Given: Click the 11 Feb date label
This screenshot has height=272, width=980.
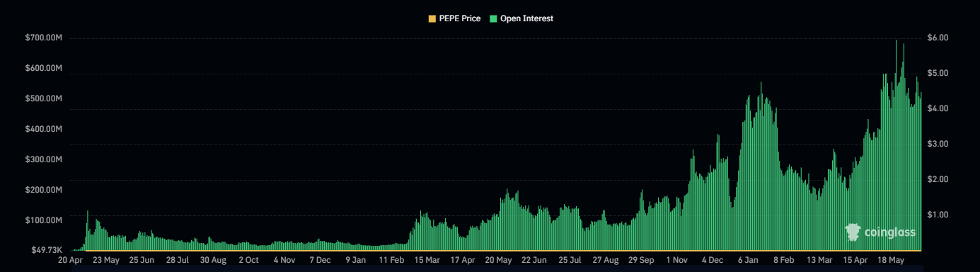Looking at the screenshot, I should (391, 261).
